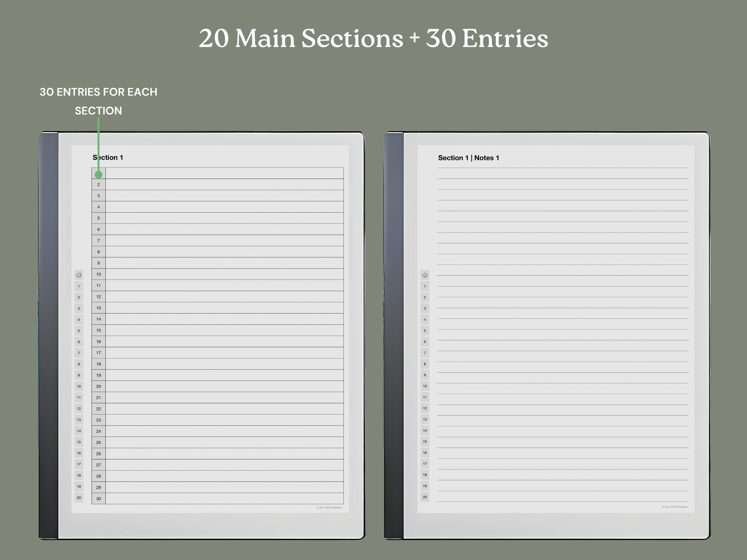Image resolution: width=747 pixels, height=560 pixels.
Task: Select section tab 14 on left tablet
Action: pos(79,431)
